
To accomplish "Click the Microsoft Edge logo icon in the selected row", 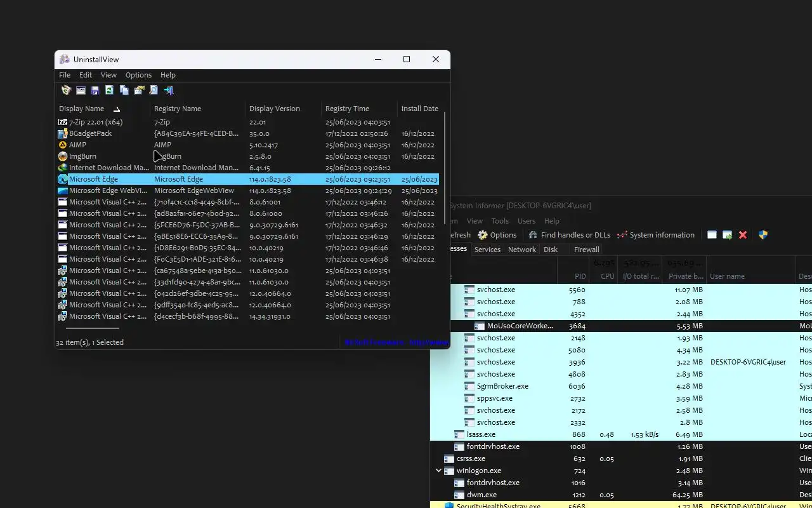I will click(x=63, y=179).
